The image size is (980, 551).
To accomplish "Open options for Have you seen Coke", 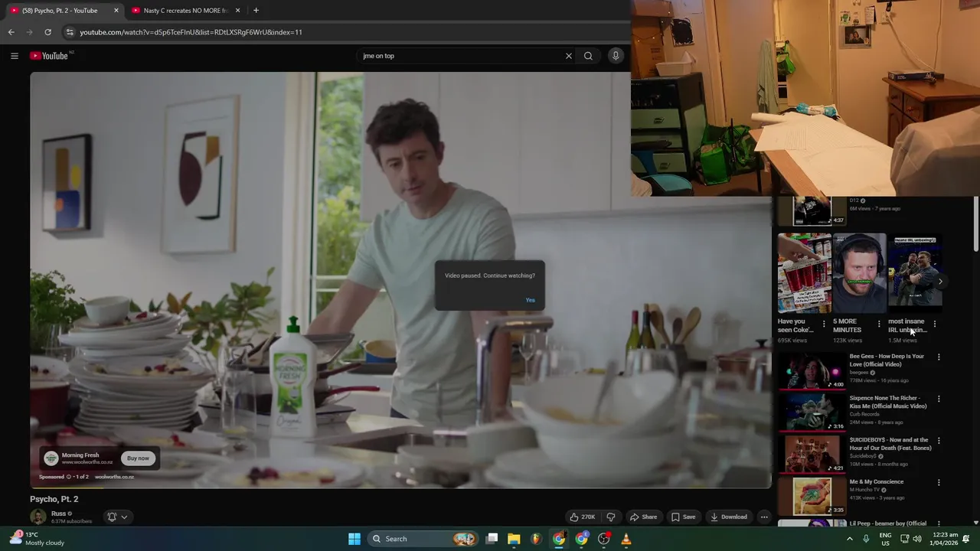I will (824, 324).
